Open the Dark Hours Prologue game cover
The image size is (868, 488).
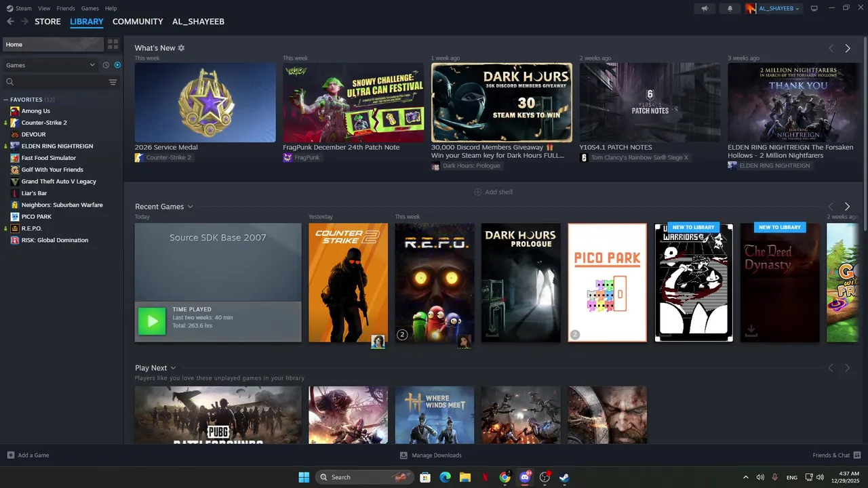[521, 283]
